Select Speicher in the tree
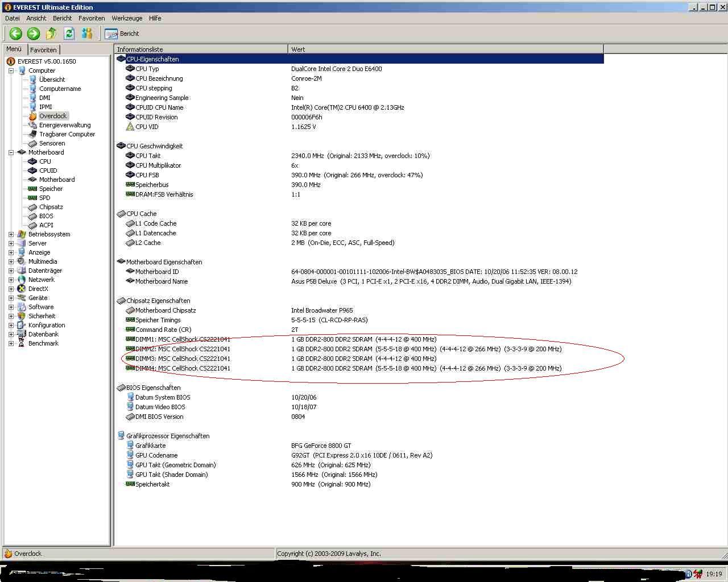This screenshot has width=728, height=582. [51, 189]
